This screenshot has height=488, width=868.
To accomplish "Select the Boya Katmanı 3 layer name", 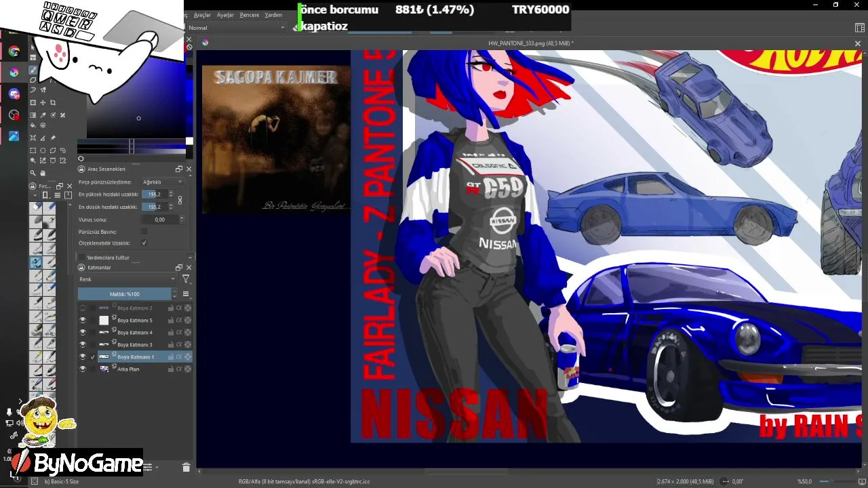I will (x=135, y=345).
